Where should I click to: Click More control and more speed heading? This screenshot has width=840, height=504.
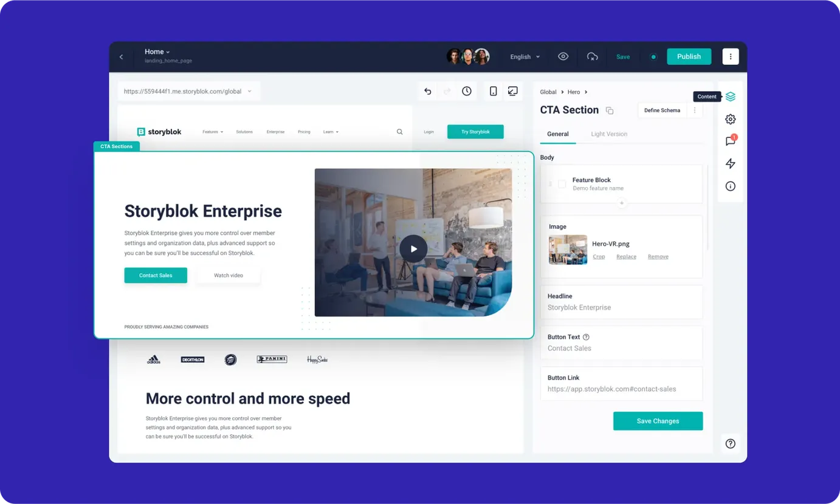pyautogui.click(x=248, y=399)
